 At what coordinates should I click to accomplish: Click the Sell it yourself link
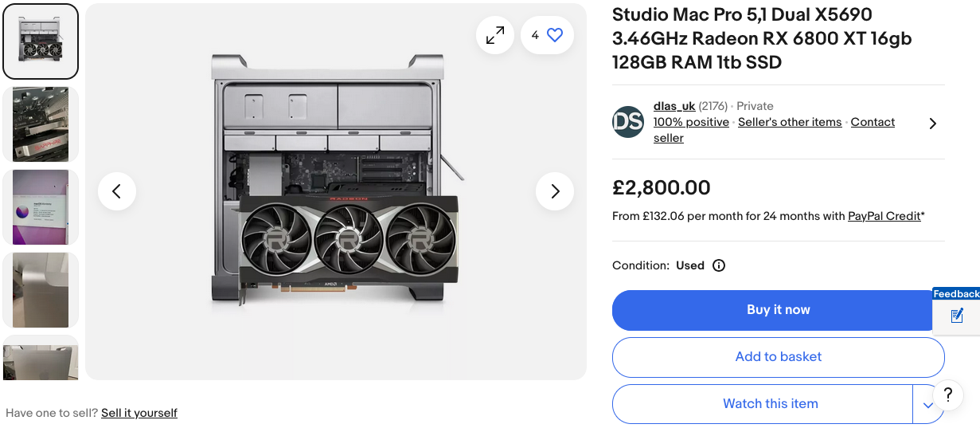[x=139, y=413]
